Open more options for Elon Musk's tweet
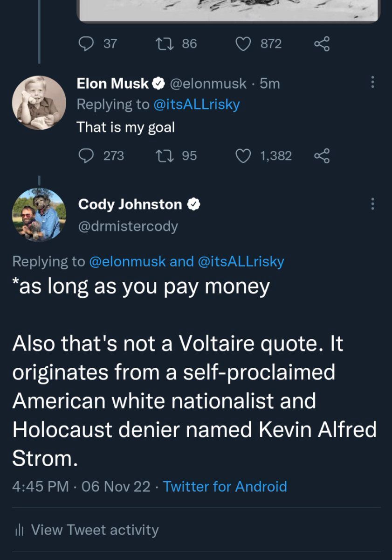Screen dimensions: 392x560 click(372, 83)
